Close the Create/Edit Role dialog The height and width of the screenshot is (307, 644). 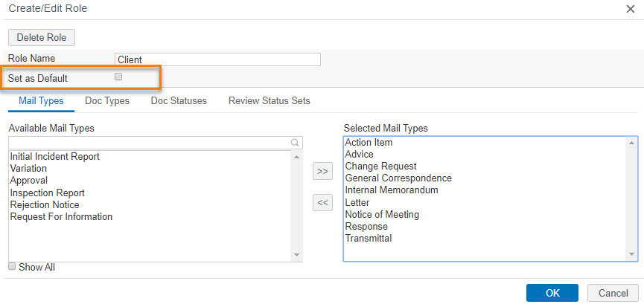click(630, 9)
